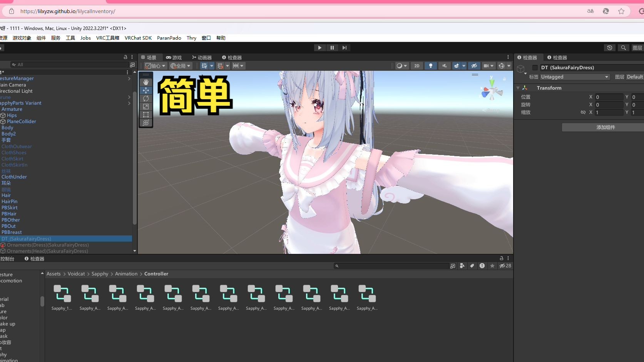This screenshot has width=644, height=362.
Task: Open Thry menu
Action: point(191,38)
